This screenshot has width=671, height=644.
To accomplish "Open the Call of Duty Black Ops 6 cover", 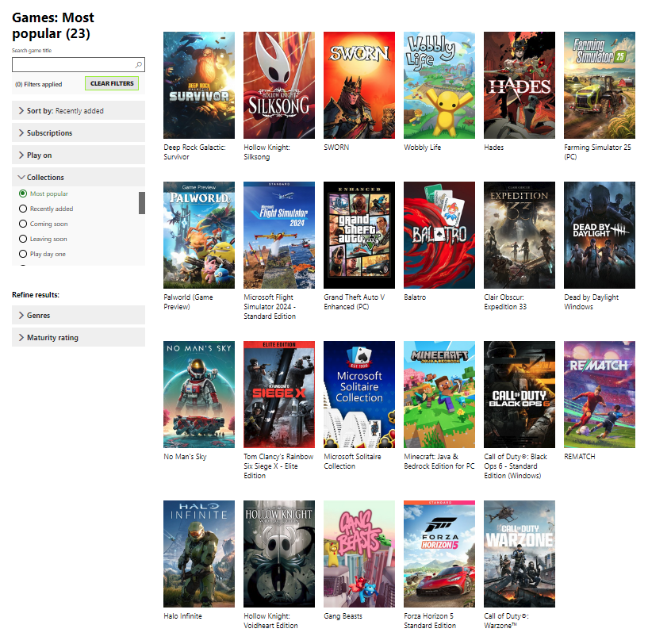I will click(519, 394).
